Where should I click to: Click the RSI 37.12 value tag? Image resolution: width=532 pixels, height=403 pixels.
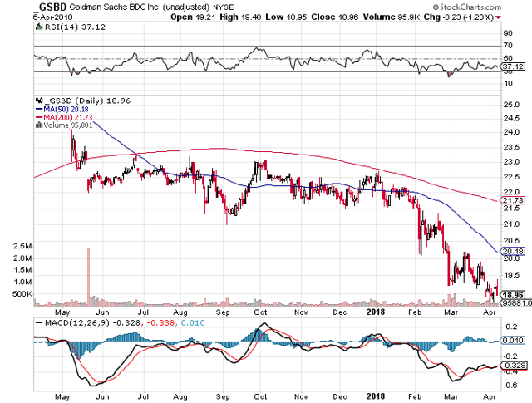[x=514, y=66]
